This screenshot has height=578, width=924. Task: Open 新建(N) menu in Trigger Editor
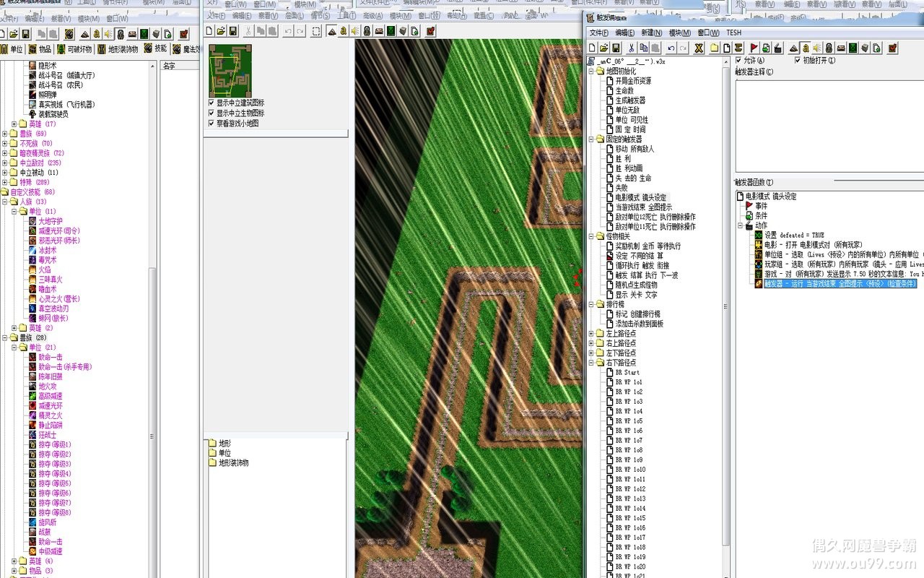tap(652, 33)
